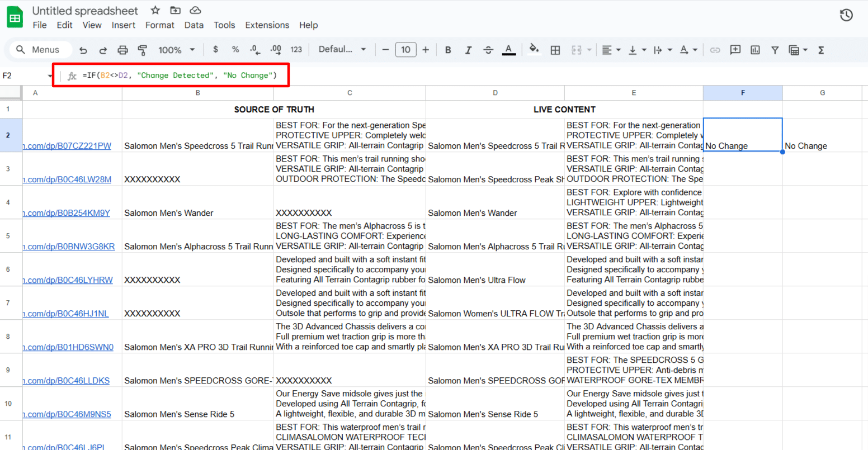Expand the default font dropdown

(342, 49)
